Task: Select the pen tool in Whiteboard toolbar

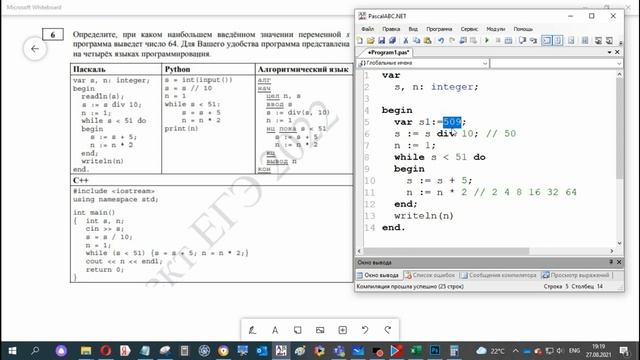Action: (252, 330)
